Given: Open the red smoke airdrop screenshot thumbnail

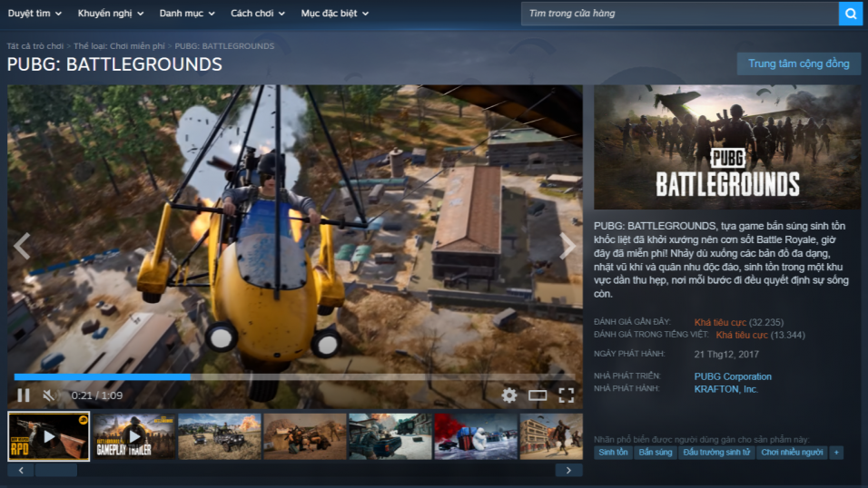Looking at the screenshot, I should [476, 436].
